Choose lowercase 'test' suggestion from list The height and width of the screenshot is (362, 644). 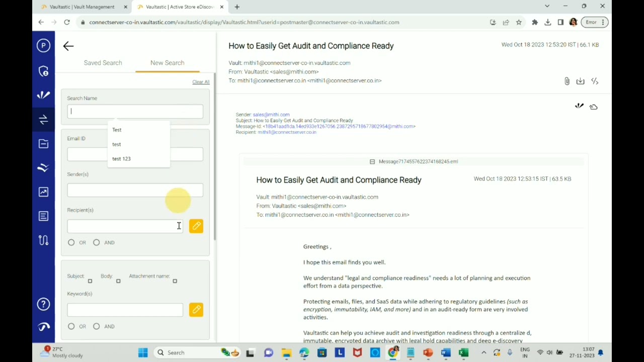pyautogui.click(x=139, y=144)
